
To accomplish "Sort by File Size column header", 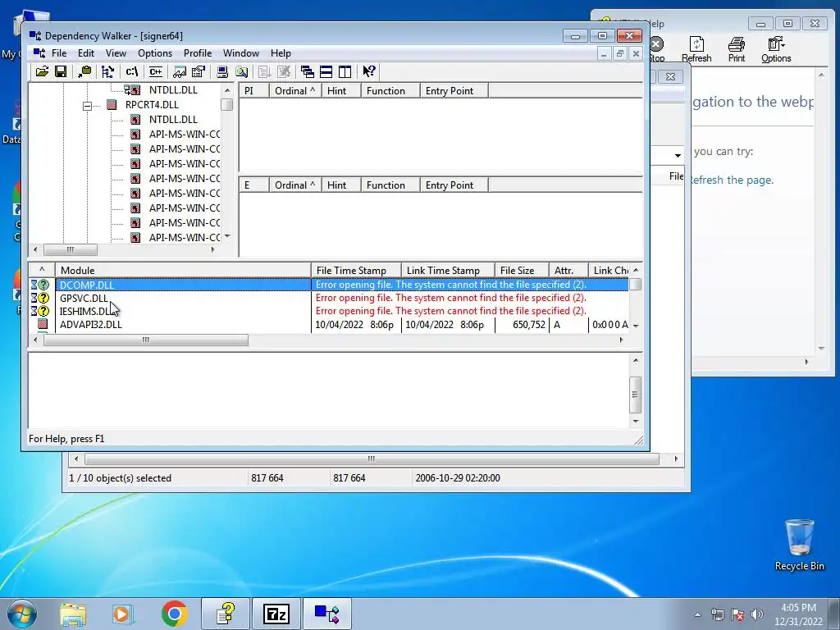I will click(522, 271).
